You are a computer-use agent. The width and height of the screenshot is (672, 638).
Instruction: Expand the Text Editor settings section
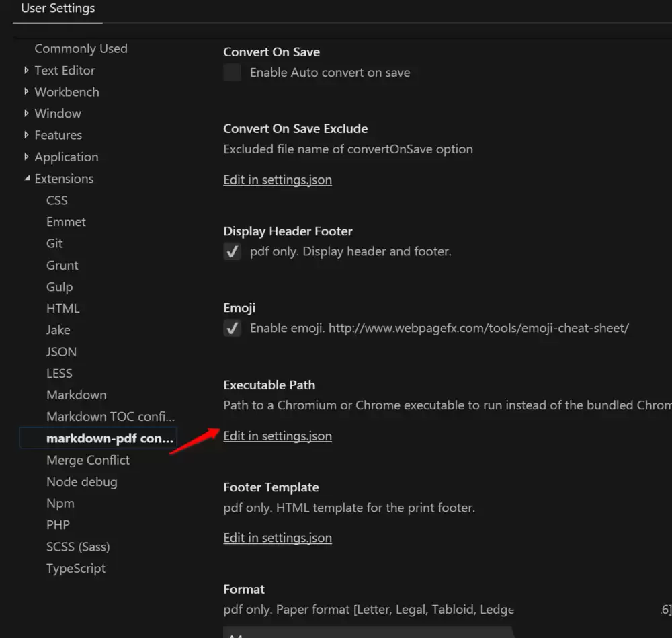click(65, 70)
